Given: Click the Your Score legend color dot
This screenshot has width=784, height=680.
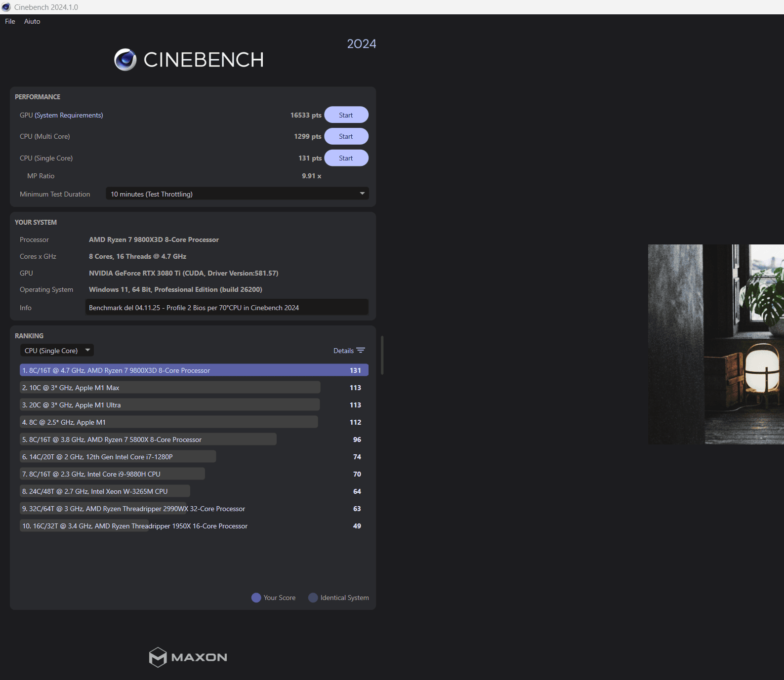Looking at the screenshot, I should tap(256, 598).
